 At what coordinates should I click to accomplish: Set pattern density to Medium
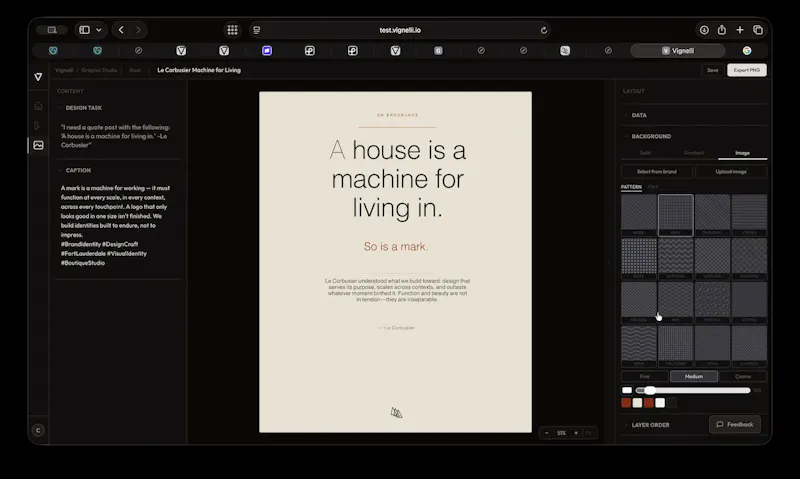click(693, 376)
